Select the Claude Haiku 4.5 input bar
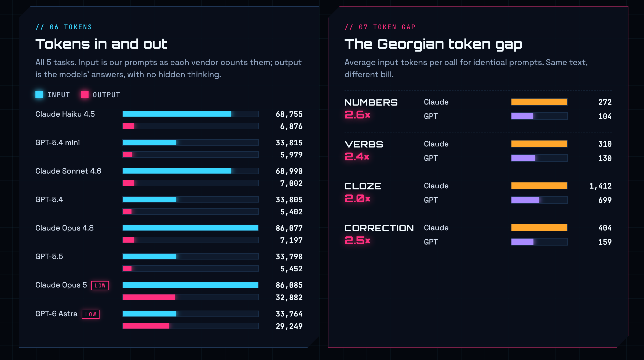The height and width of the screenshot is (360, 644). click(x=191, y=114)
